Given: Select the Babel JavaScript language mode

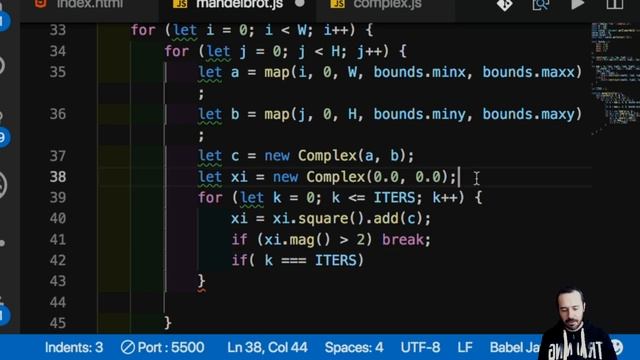Looking at the screenshot, I should (x=515, y=347).
